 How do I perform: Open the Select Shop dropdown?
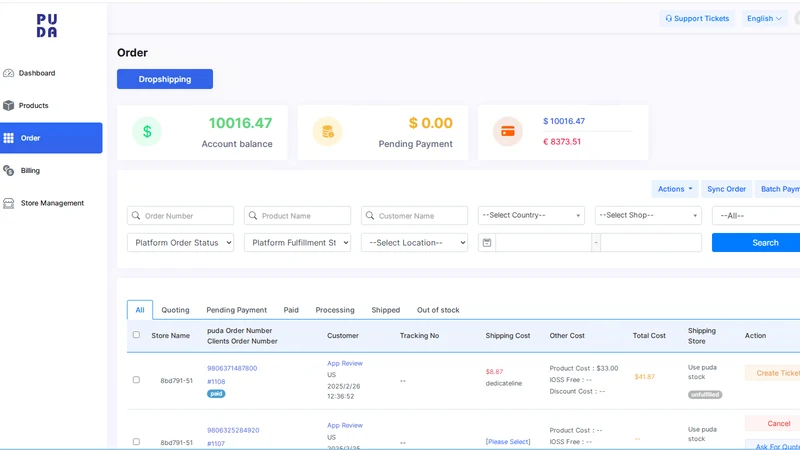648,215
